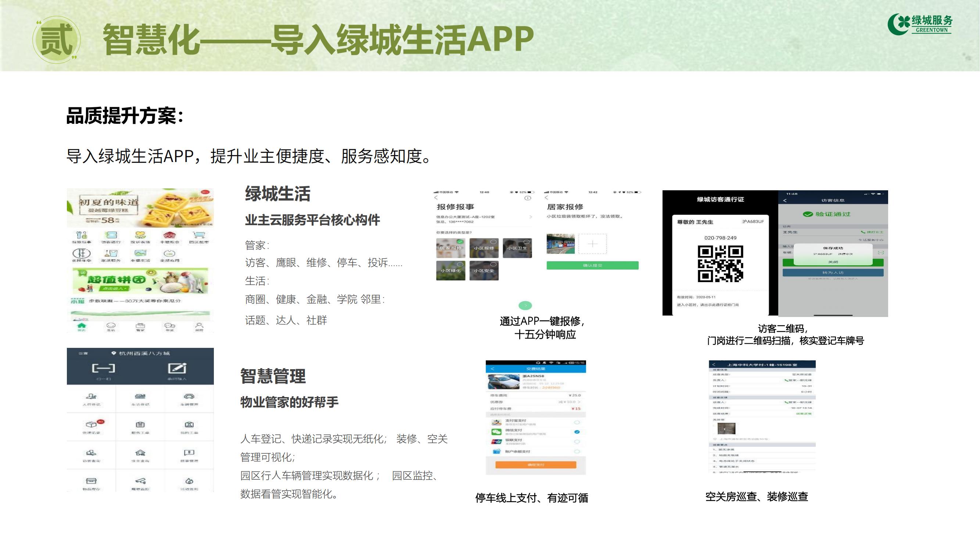
Task: Expand the address row chevron 信息办公大厦
Action: (531, 217)
